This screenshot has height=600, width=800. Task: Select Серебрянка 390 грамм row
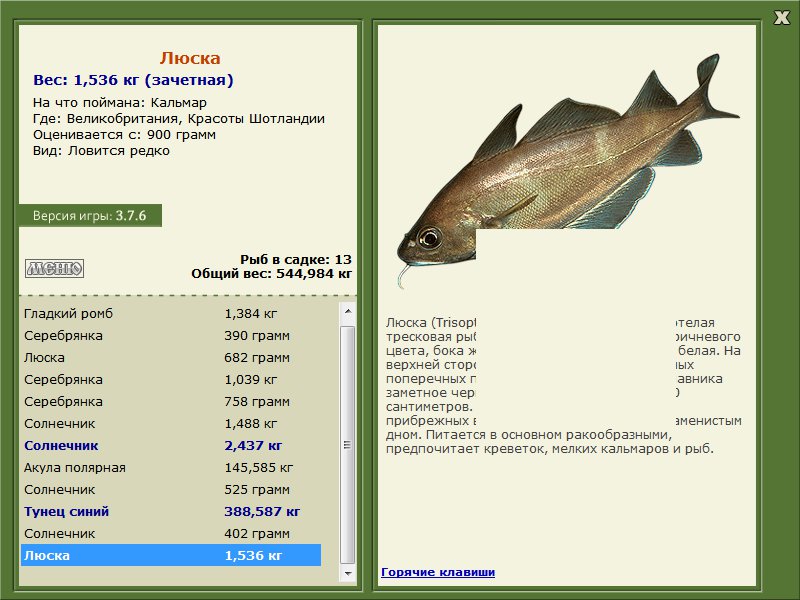tap(171, 336)
